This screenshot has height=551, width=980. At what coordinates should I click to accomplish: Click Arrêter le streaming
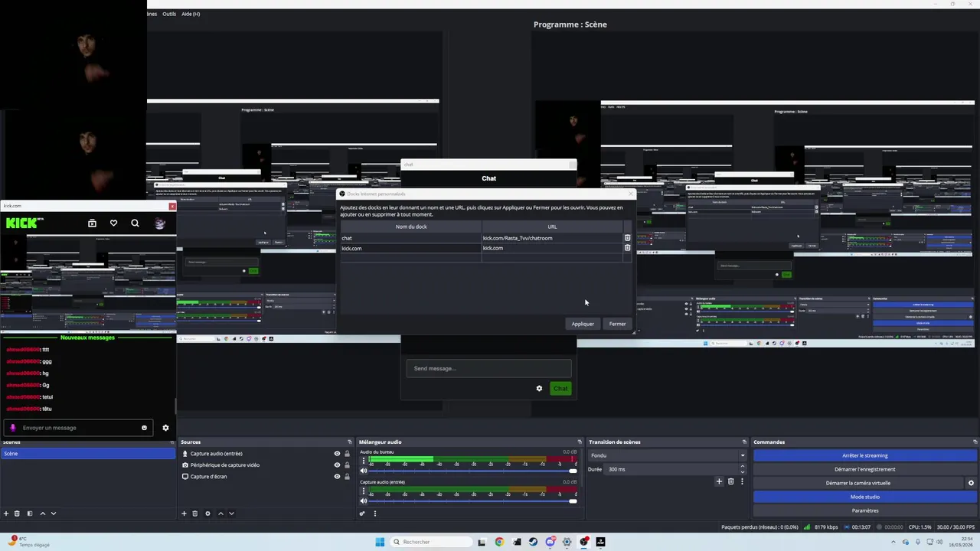(865, 455)
